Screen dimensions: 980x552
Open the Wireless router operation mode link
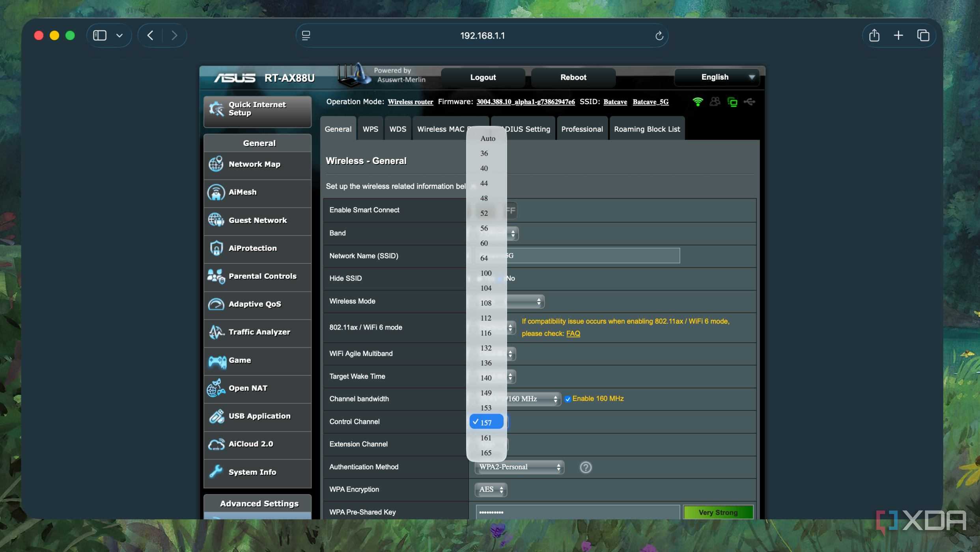pyautogui.click(x=410, y=102)
